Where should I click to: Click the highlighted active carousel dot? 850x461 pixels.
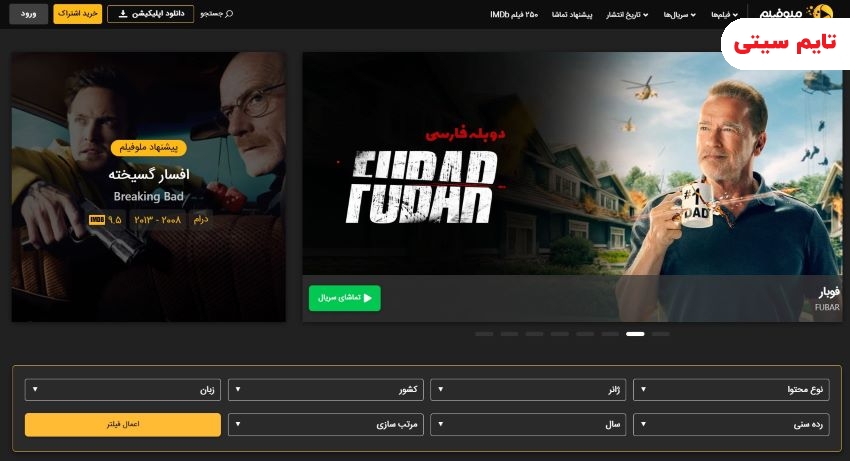point(635,334)
